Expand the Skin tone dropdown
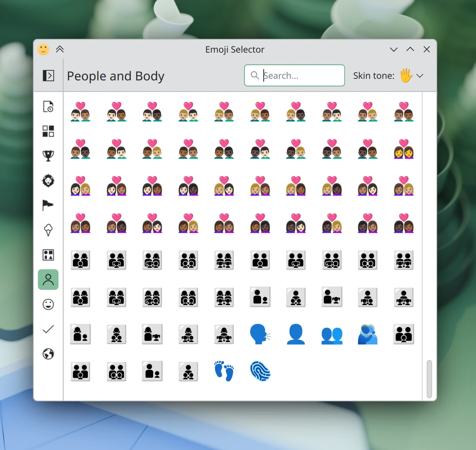This screenshot has height=450, width=476. tap(420, 76)
